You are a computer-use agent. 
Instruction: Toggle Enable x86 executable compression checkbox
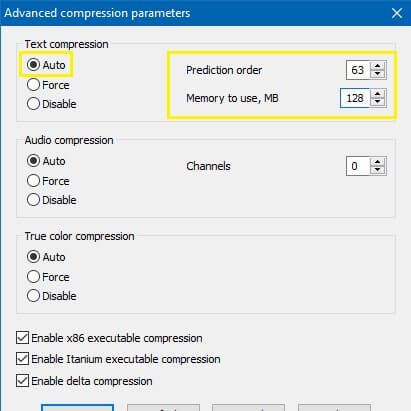22,337
